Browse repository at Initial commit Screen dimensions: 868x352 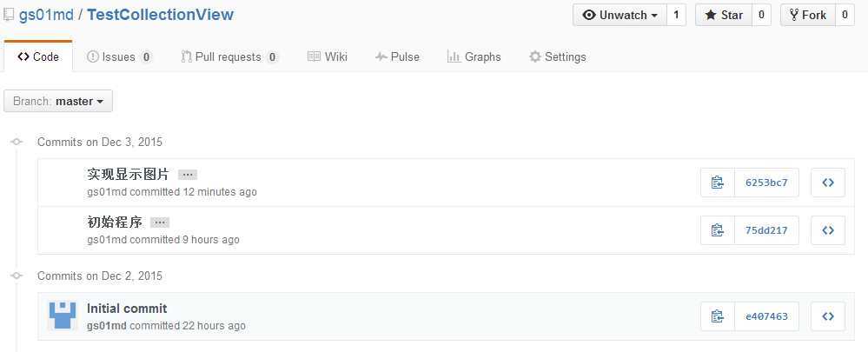coord(827,316)
